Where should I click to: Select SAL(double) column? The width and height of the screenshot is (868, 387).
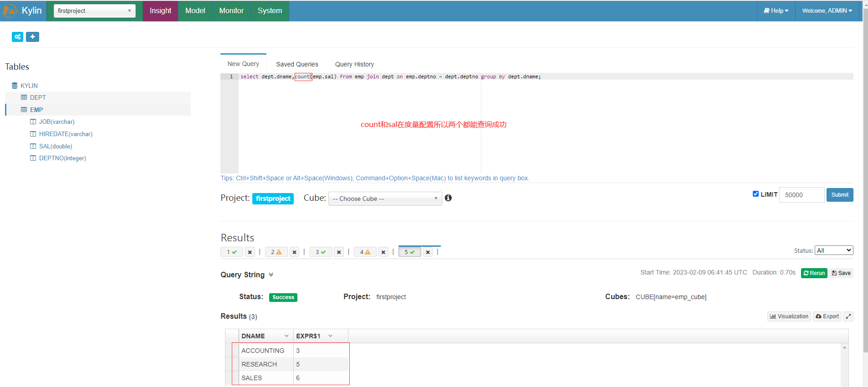(56, 146)
